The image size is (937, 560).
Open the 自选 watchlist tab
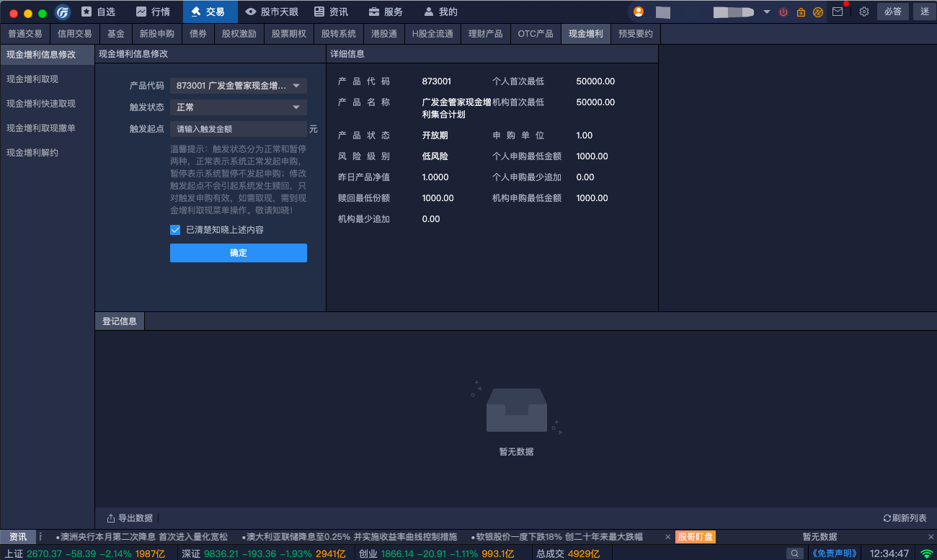click(98, 12)
